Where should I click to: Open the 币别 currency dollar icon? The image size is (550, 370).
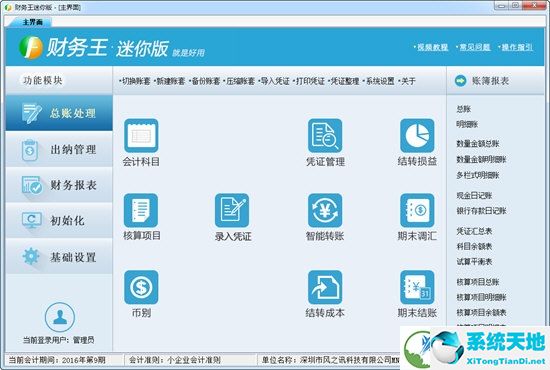(141, 287)
